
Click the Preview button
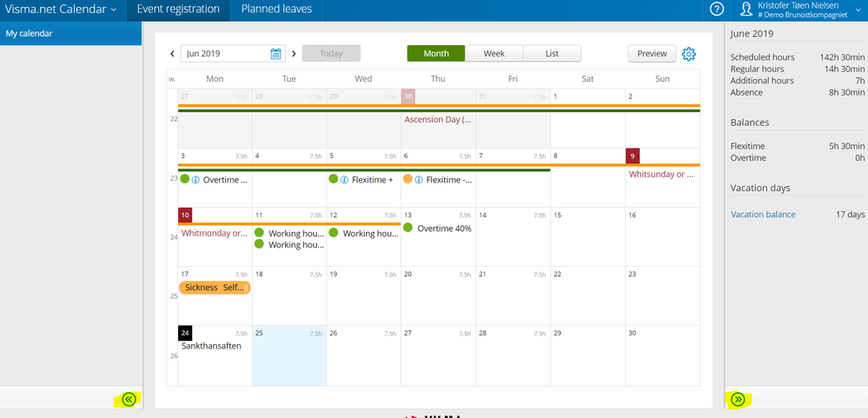pos(653,54)
